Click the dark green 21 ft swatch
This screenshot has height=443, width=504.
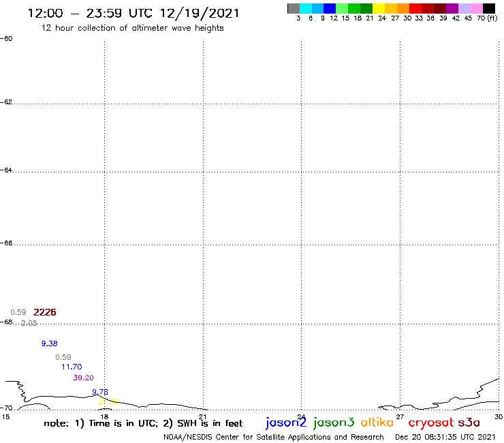pyautogui.click(x=366, y=8)
